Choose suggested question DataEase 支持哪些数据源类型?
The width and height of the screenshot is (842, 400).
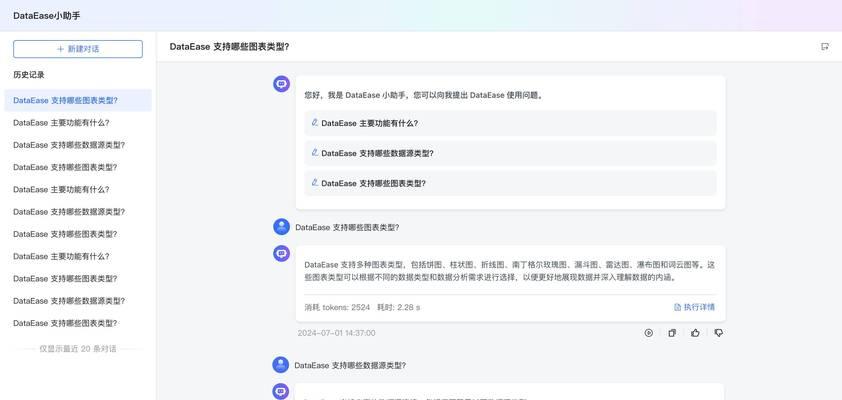coord(510,153)
